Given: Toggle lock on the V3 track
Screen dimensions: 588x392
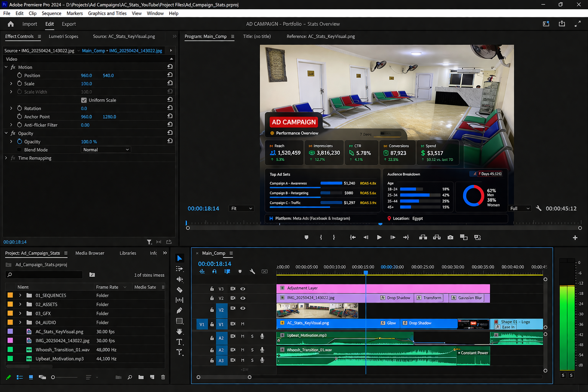Looking at the screenshot, I should click(212, 289).
